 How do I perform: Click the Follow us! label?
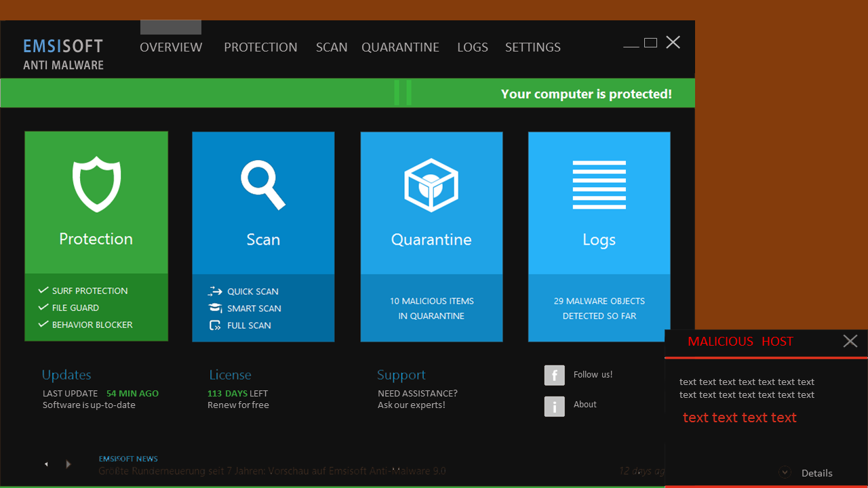[593, 375]
